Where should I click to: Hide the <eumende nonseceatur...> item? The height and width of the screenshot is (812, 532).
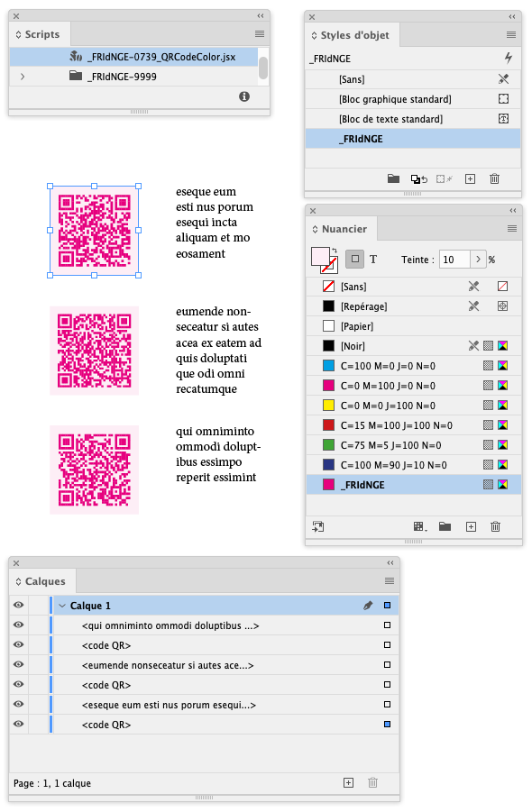click(x=19, y=664)
